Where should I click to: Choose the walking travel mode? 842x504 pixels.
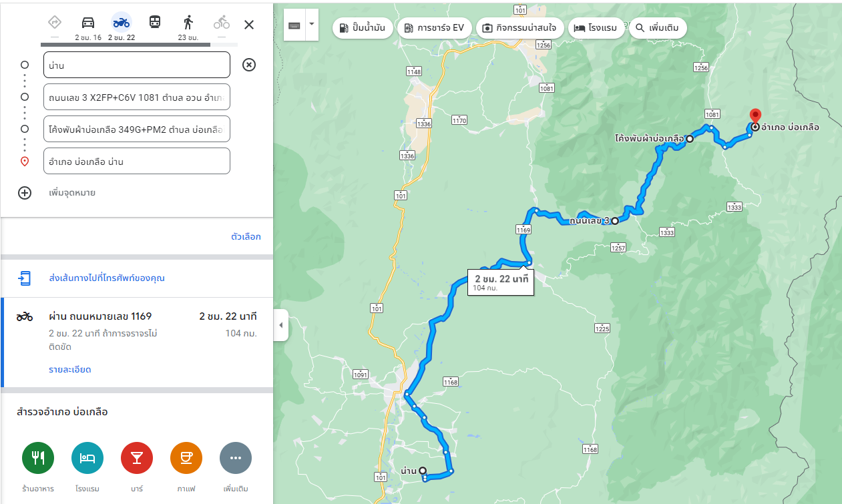pyautogui.click(x=188, y=23)
